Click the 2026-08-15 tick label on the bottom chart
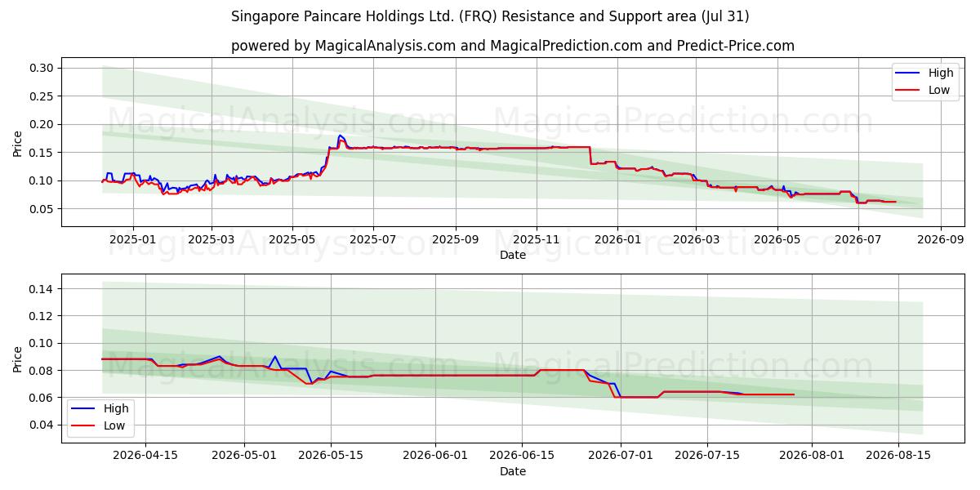 click(x=898, y=456)
